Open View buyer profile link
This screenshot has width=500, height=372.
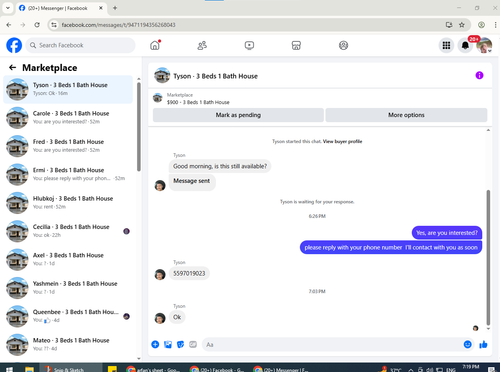(342, 141)
